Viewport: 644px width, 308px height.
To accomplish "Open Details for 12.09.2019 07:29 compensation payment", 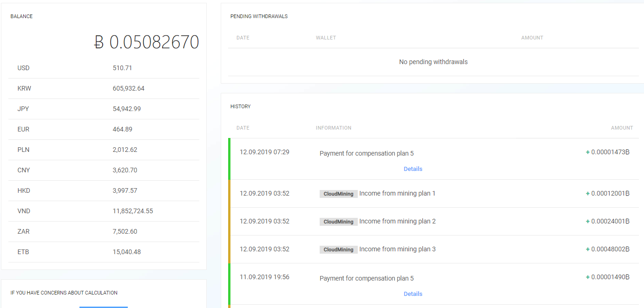I will [x=413, y=169].
